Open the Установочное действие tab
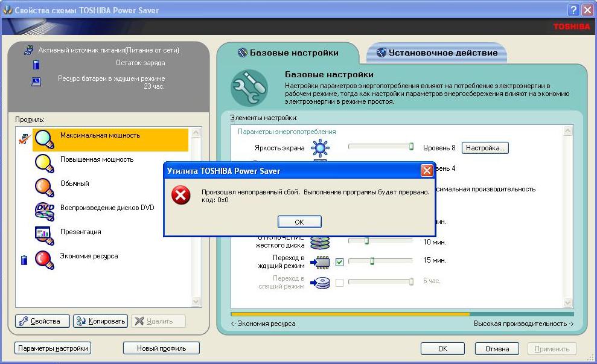The image size is (597, 364). click(436, 53)
